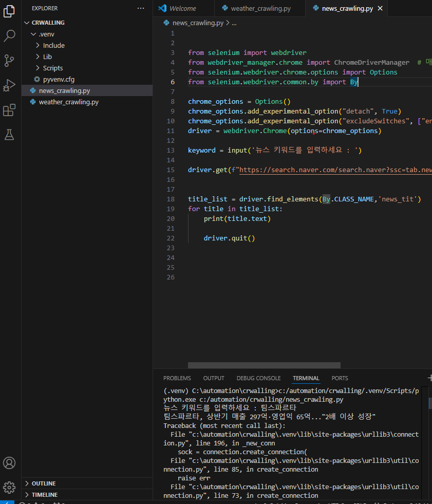The width and height of the screenshot is (432, 504).
Task: Select news_crawling.py in the file tree
Action: tap(87, 90)
